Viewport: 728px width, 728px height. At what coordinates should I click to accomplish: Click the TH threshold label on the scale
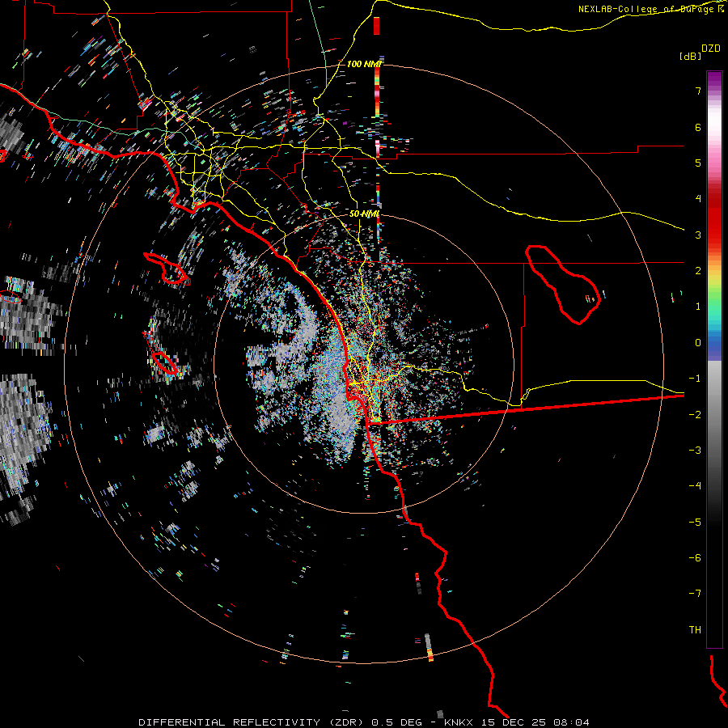(x=695, y=630)
